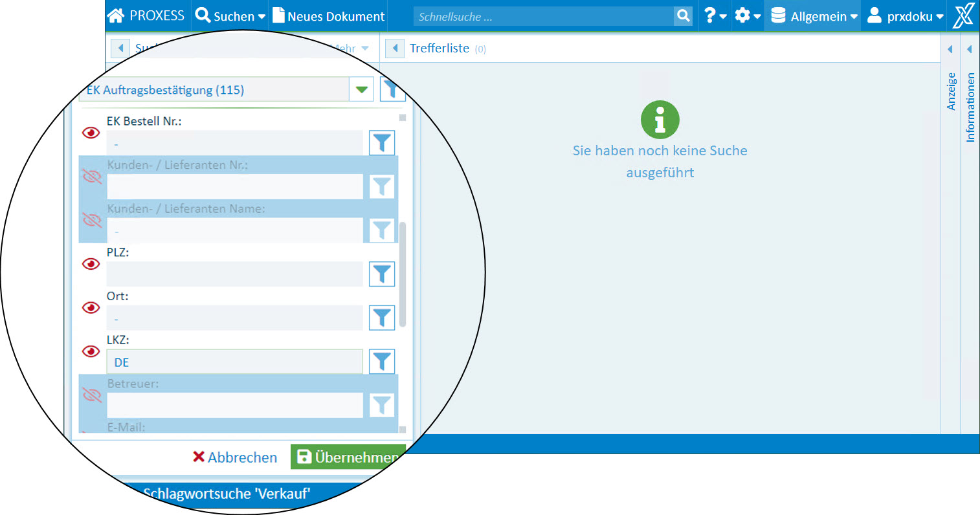Show the hidden Kunden- / Lieferanten Nr. field
Image resolution: width=980 pixels, height=515 pixels.
click(92, 177)
